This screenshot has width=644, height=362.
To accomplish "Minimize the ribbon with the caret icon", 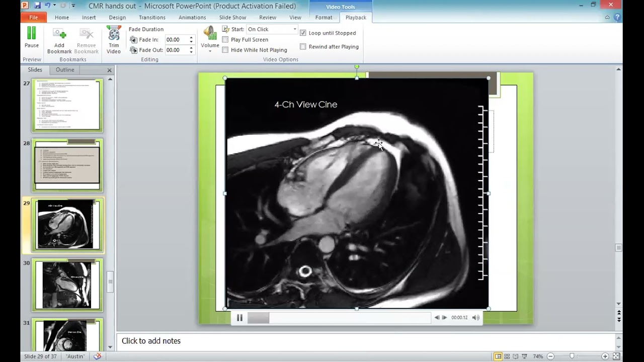I will coord(607,17).
